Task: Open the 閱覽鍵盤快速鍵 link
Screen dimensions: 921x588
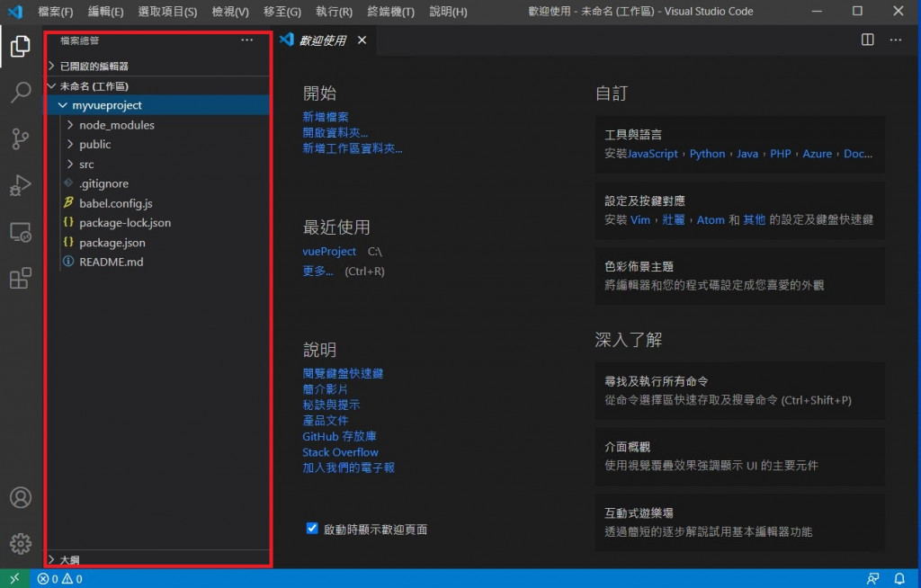Action: [x=343, y=374]
